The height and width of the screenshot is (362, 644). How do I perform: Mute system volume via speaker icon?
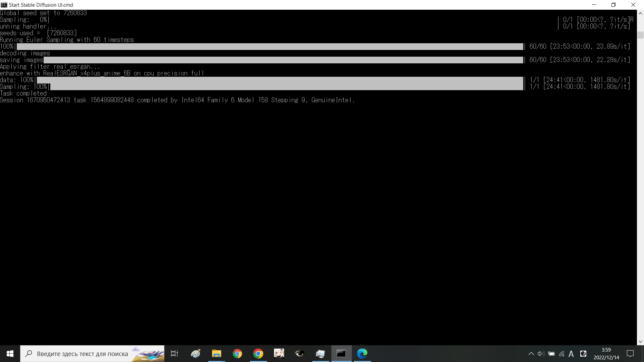(x=541, y=354)
